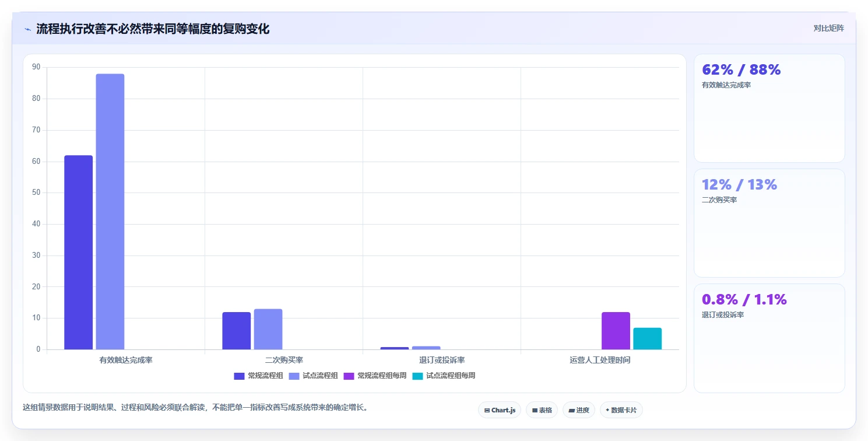This screenshot has height=441, width=868.
Task: Click the 运营人工处理时间 x-axis label
Action: [600, 360]
